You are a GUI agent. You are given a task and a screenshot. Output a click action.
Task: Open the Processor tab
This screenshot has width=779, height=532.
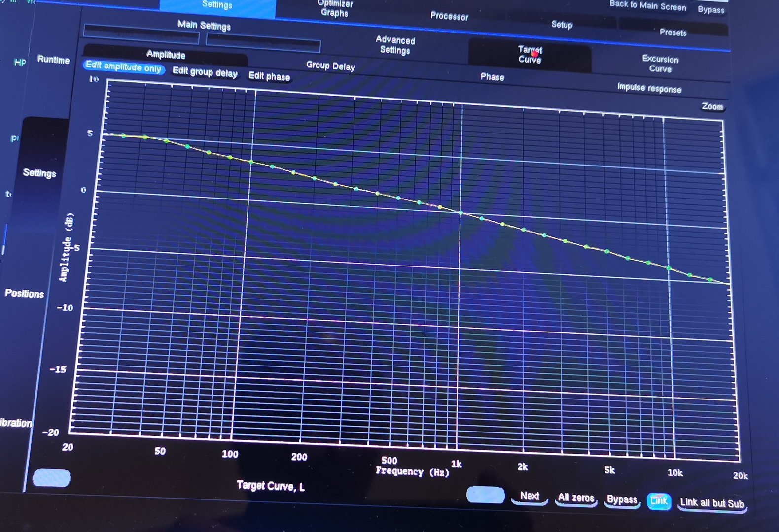pos(449,16)
